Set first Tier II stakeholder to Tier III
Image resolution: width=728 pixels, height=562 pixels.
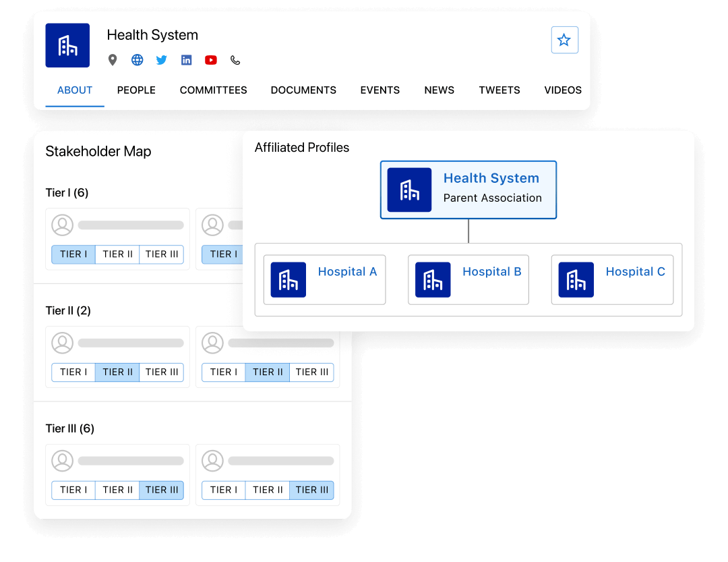coord(162,372)
